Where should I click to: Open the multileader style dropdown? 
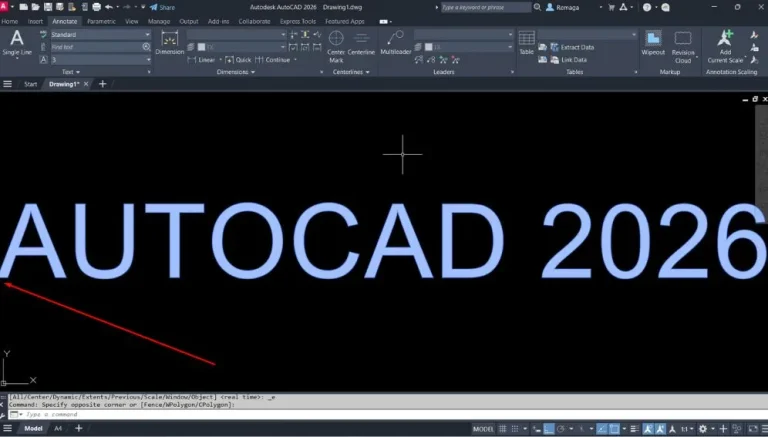[463, 35]
